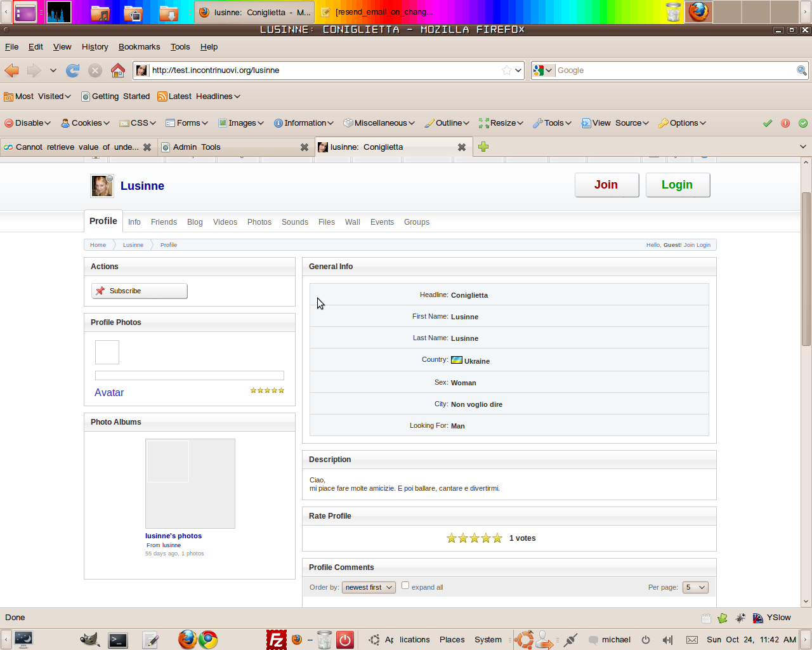Tick the expand all checkbox
Screen dimensions: 812x650
pos(405,586)
